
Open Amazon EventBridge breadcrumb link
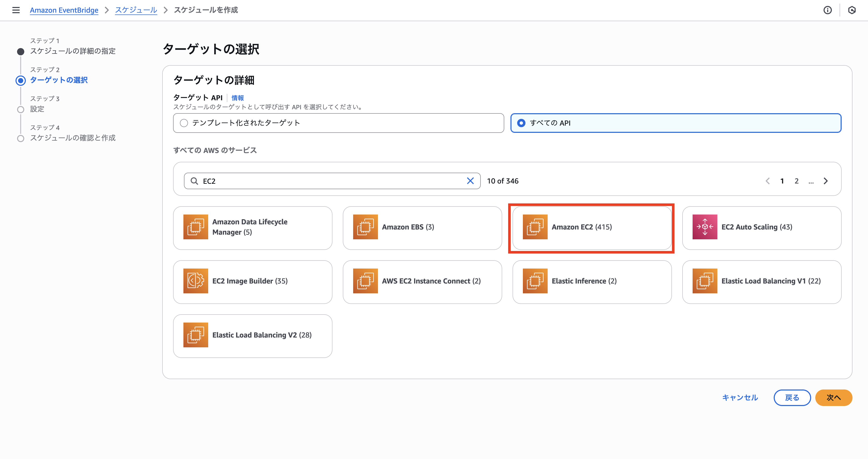[x=64, y=10]
